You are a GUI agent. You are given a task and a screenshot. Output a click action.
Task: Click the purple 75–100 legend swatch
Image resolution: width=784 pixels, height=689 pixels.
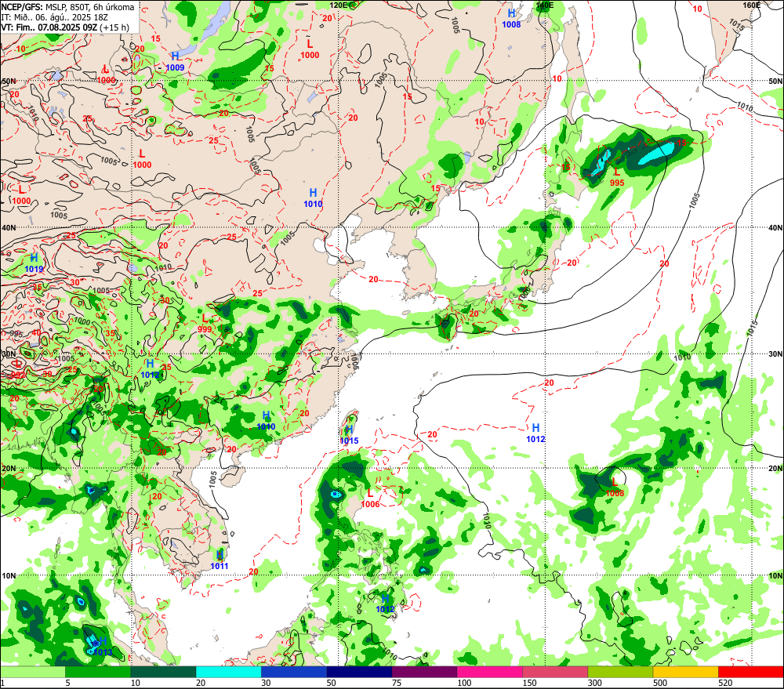coord(424,672)
